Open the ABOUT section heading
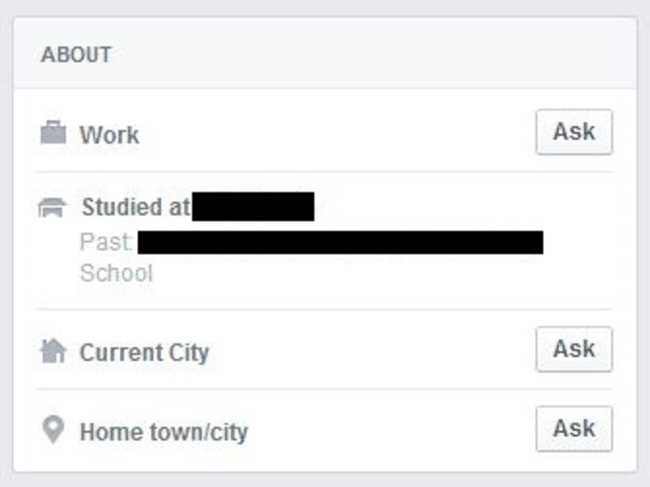Viewport: 650px width, 487px height. click(x=76, y=55)
